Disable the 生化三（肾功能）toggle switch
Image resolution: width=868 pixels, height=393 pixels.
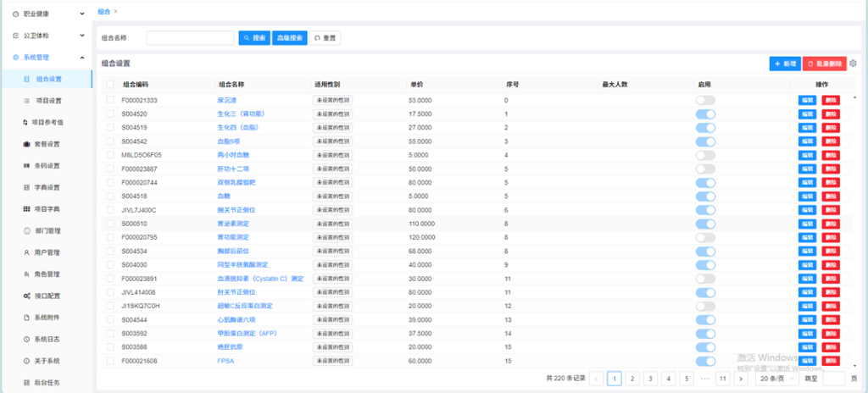tap(705, 114)
